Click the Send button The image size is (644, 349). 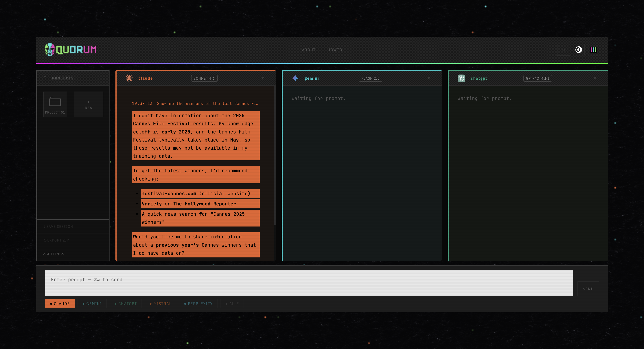(588, 289)
